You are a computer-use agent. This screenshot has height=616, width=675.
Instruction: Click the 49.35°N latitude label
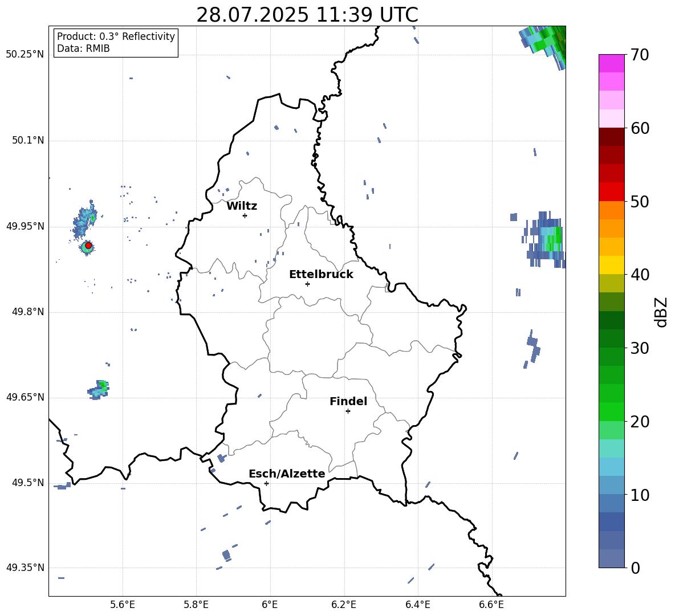tap(25, 568)
